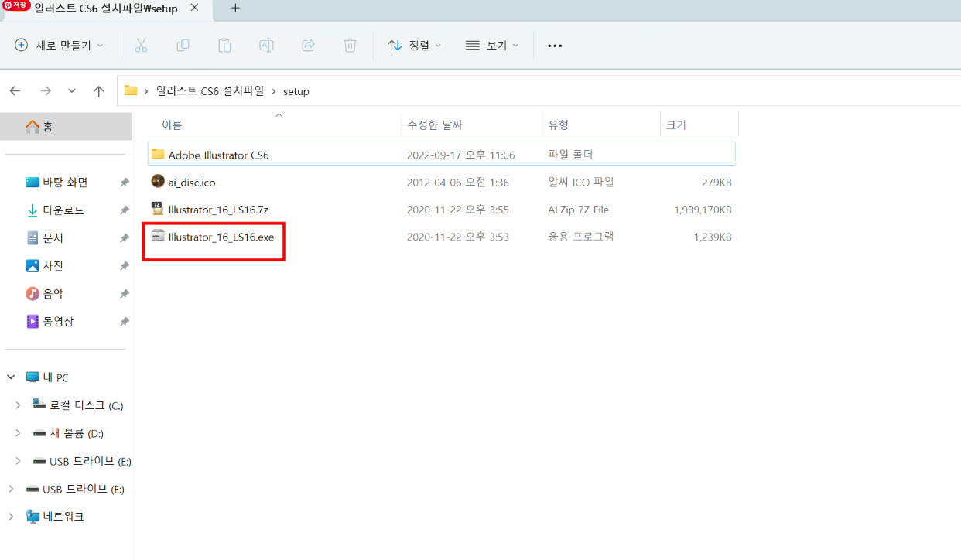Click the 응용 프로그램 type cell

[x=581, y=237]
